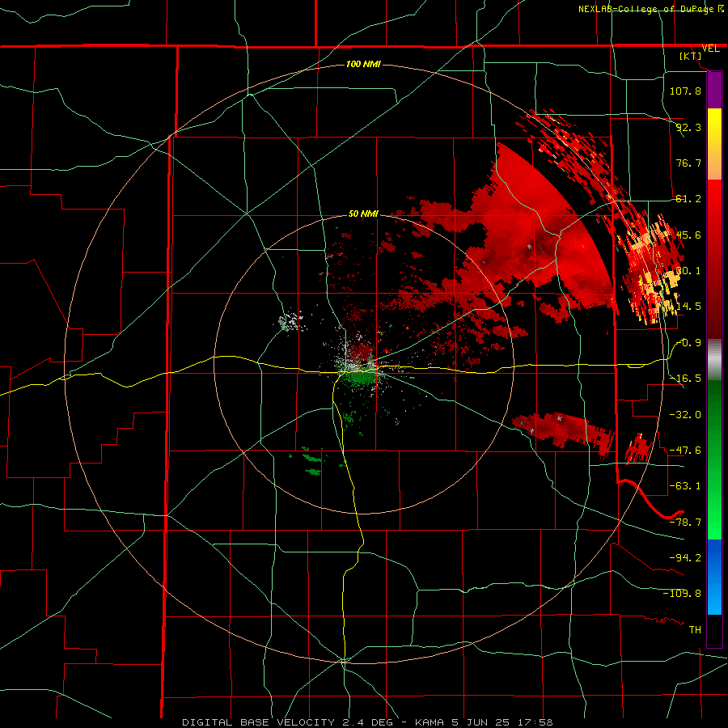Select the 30.1 legend value
728x728 pixels.
(x=688, y=271)
